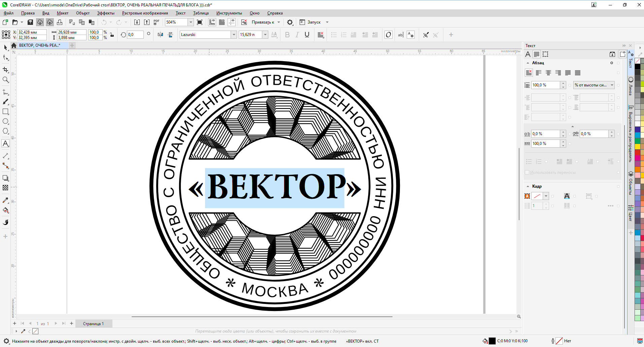Activate the Text tool
This screenshot has height=347, width=644.
[5, 144]
